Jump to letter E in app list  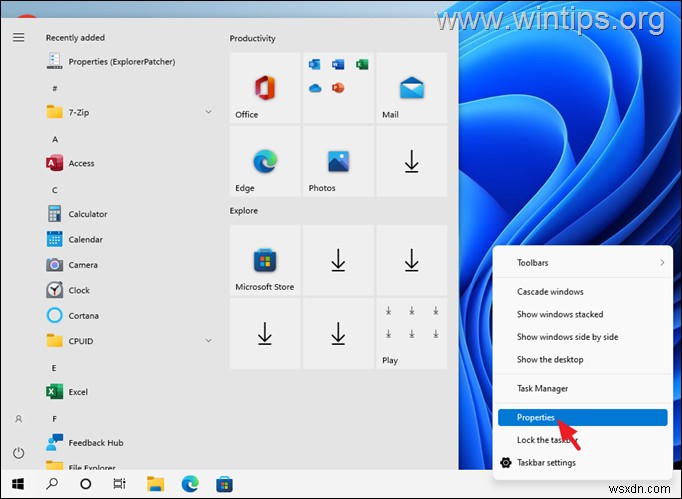pos(54,368)
